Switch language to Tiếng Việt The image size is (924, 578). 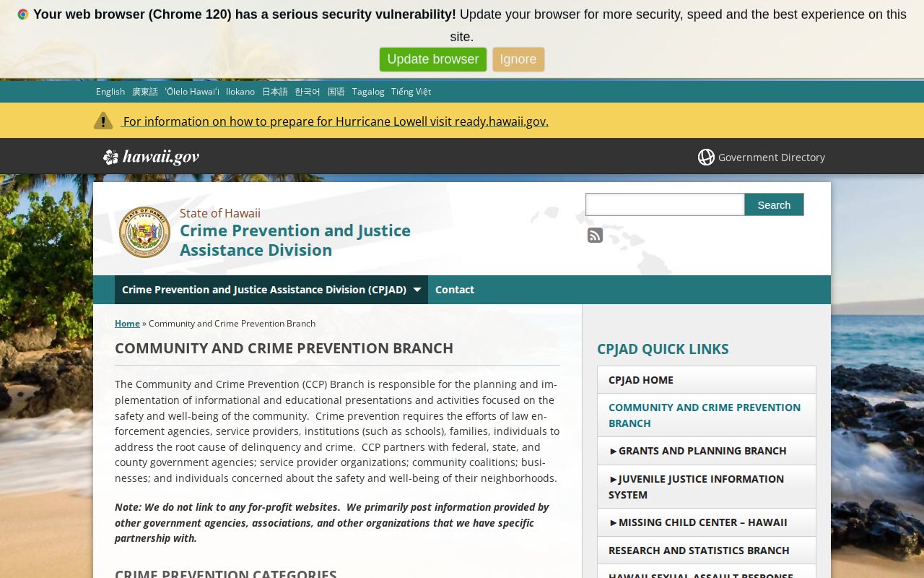[x=411, y=91]
